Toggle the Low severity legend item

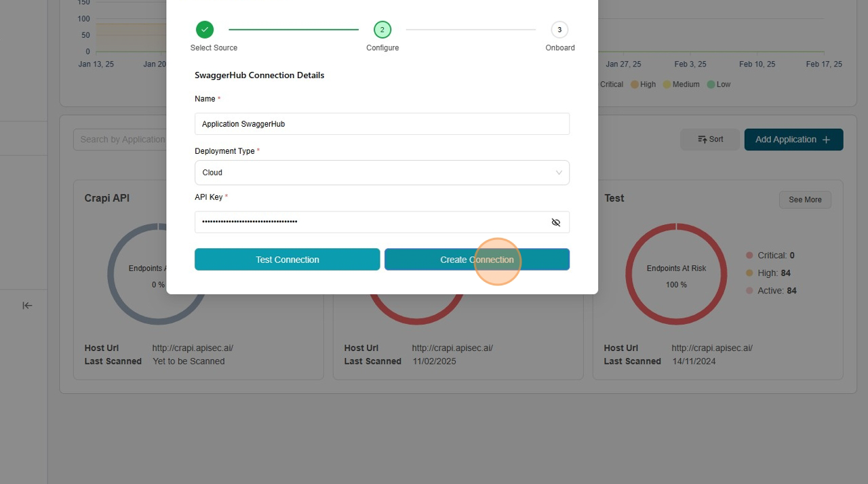pos(719,85)
